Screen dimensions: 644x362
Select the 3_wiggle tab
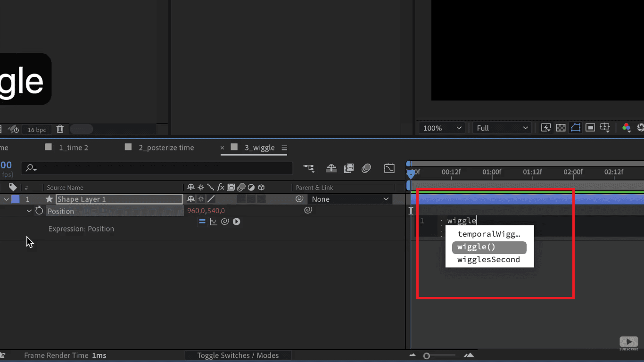pos(259,148)
